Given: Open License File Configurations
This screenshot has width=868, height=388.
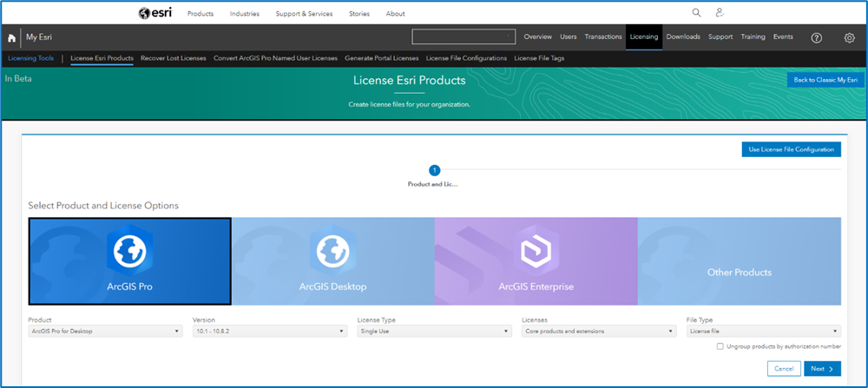Looking at the screenshot, I should click(x=466, y=58).
